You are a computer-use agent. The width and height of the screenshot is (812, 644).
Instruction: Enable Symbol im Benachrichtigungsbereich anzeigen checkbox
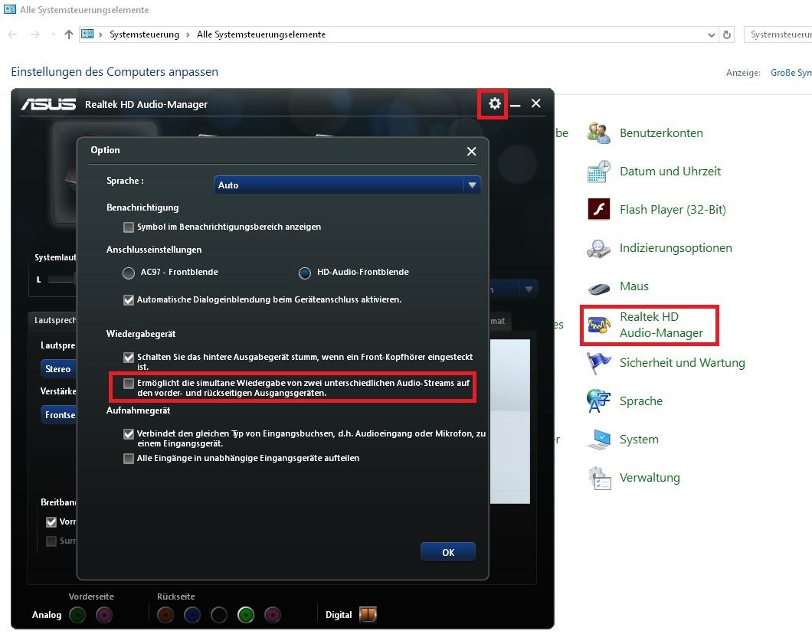point(129,227)
